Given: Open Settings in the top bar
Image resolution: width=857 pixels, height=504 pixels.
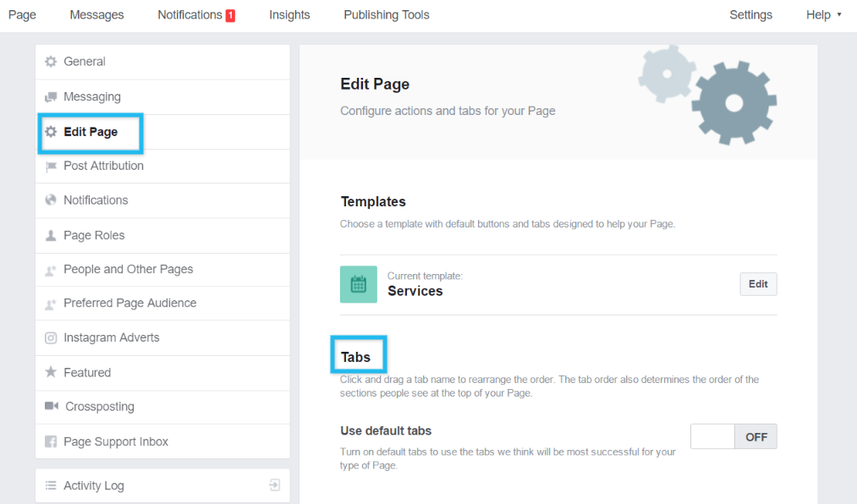Looking at the screenshot, I should tap(750, 15).
